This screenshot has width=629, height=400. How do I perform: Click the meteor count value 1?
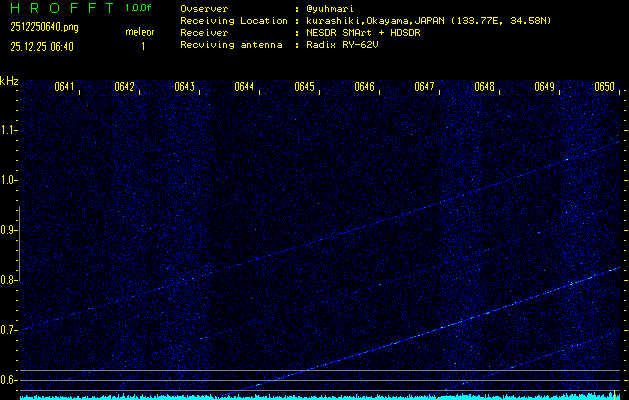click(x=143, y=46)
